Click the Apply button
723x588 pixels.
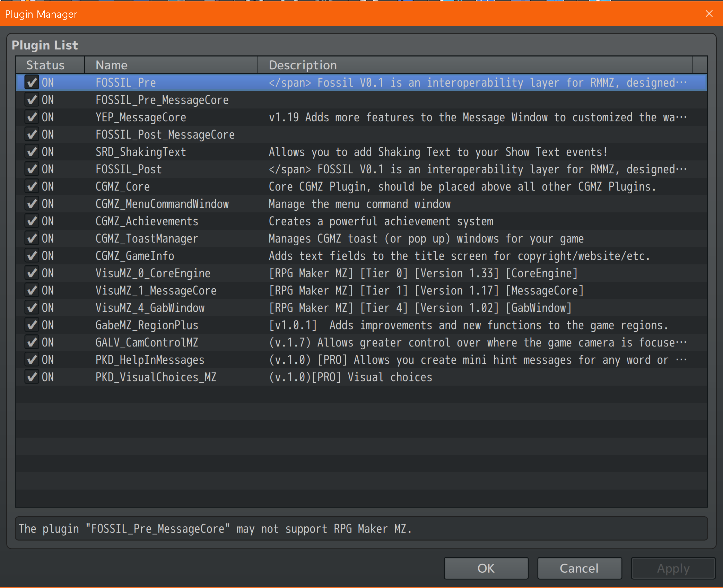[673, 568]
